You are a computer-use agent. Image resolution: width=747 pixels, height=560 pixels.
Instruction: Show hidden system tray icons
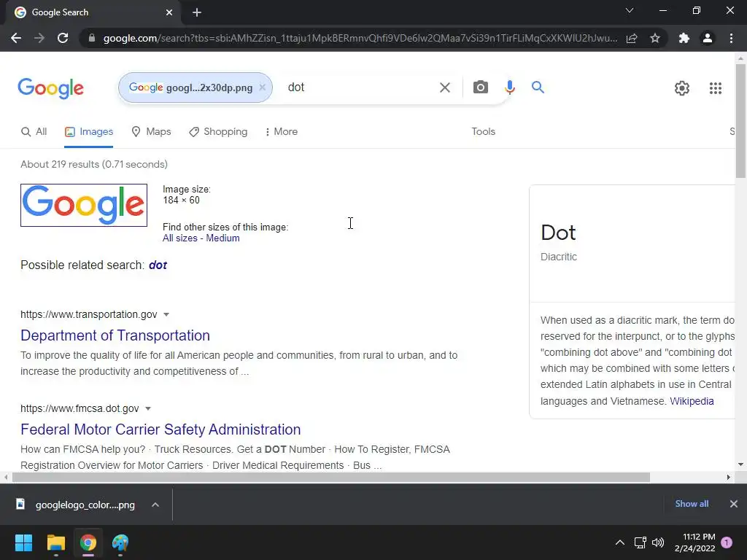pos(620,542)
